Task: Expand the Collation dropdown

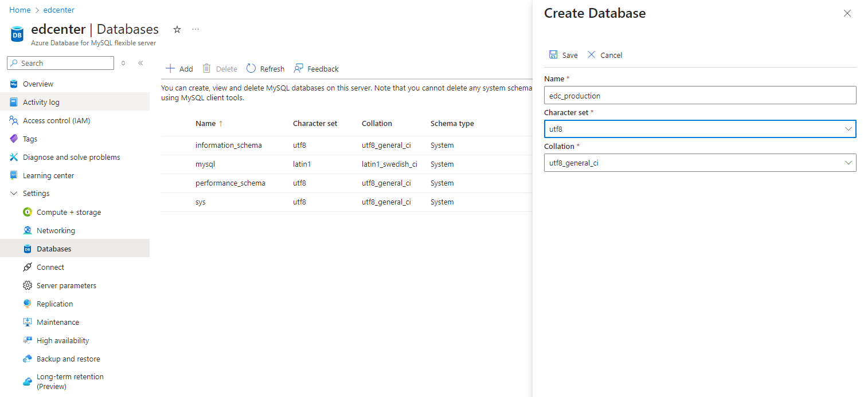Action: point(699,163)
